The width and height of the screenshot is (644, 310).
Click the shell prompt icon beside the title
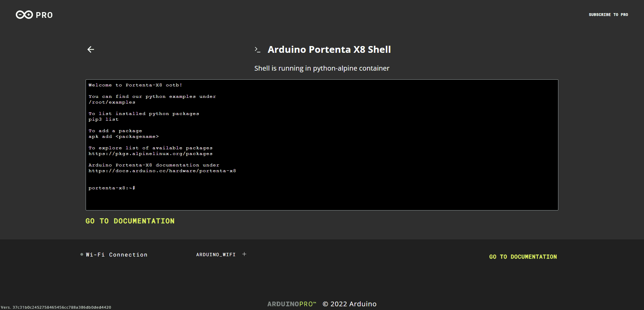[x=258, y=50]
